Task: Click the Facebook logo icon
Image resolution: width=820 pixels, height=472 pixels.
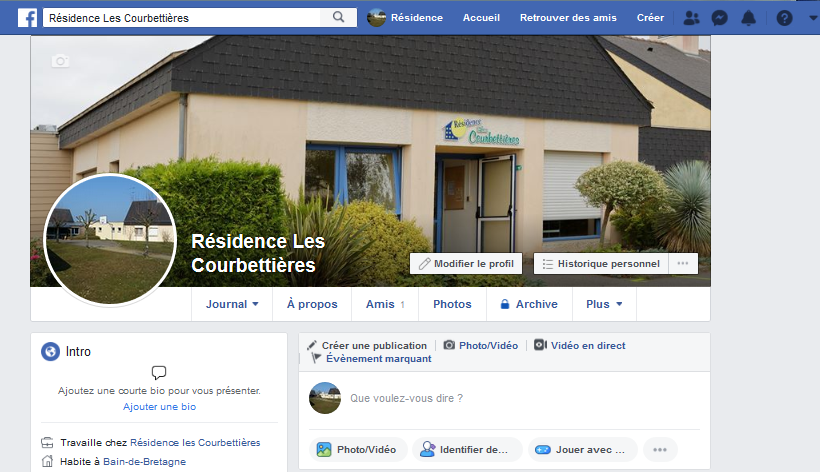Action: (27, 18)
